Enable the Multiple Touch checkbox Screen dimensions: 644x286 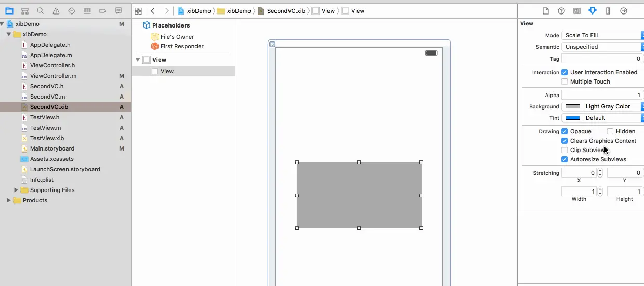[x=564, y=81]
